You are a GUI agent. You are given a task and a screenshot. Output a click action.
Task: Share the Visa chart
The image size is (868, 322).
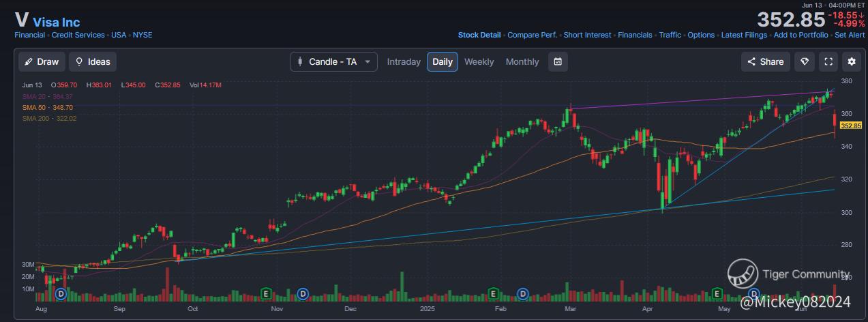(766, 61)
